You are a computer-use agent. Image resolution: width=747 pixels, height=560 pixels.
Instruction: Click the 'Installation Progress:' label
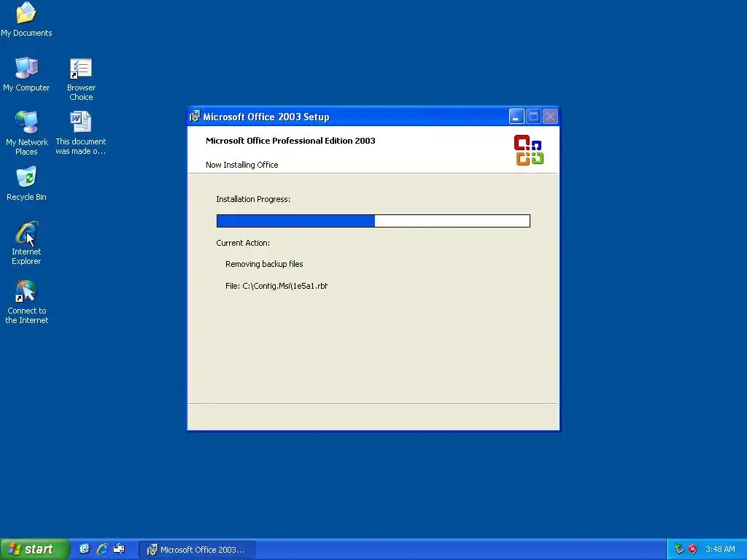pos(253,199)
